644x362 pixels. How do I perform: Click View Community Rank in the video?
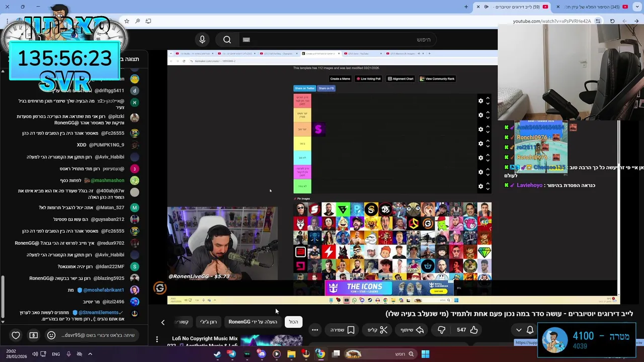[x=437, y=79]
